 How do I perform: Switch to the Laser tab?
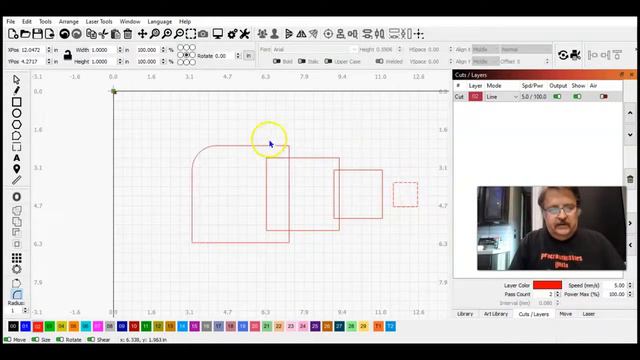[589, 314]
